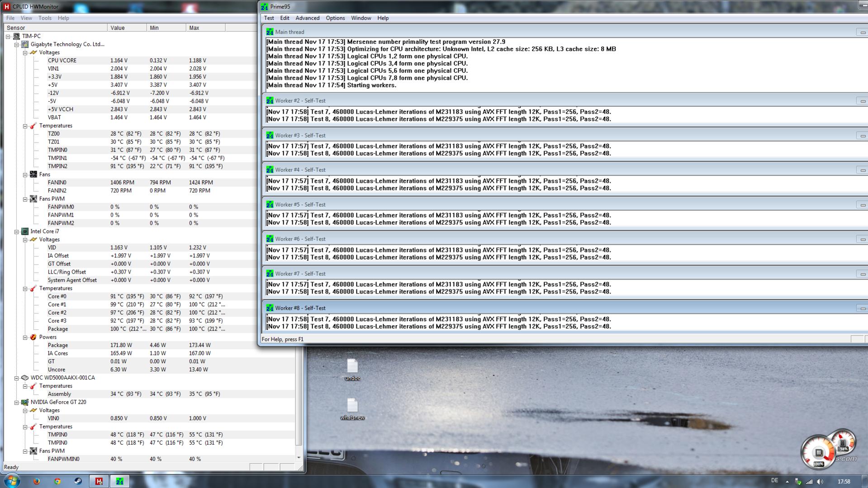868x488 pixels.
Task: Click the Worker #5 Self-Test window icon
Action: 270,204
